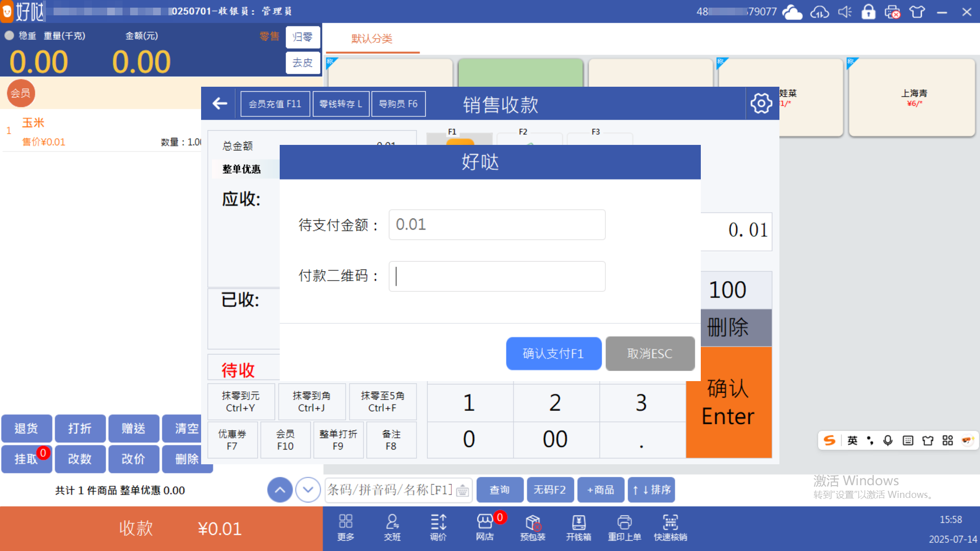
Task: Toggle Sogou input 英 language mode
Action: (852, 440)
